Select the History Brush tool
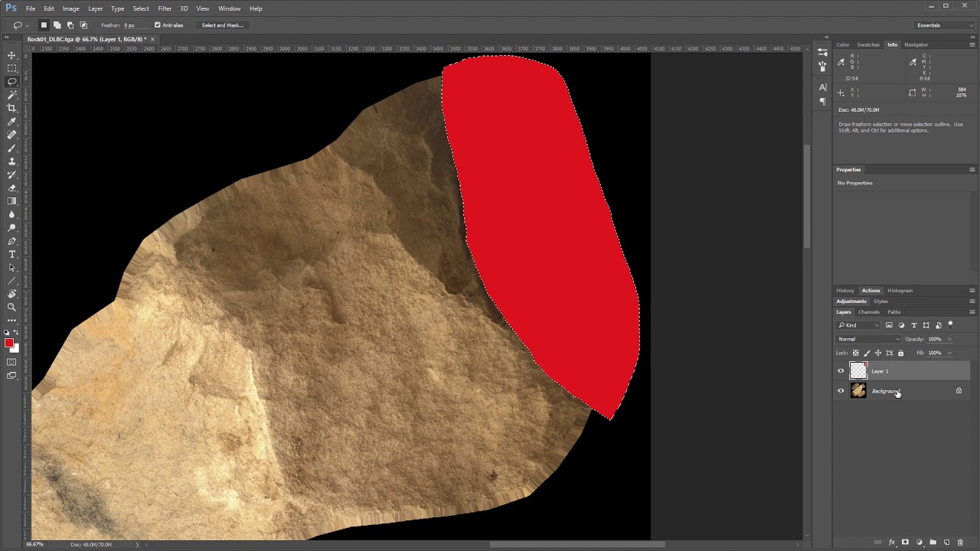Viewport: 980px width, 551px height. coord(11,174)
